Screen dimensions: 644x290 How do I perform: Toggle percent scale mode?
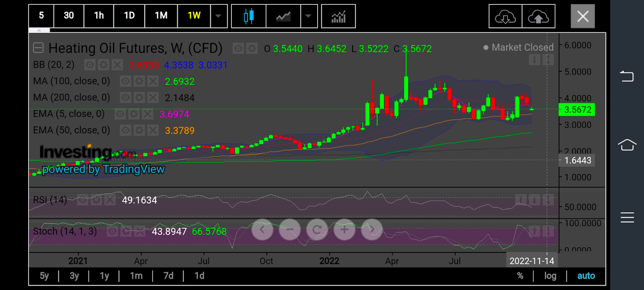(520, 276)
